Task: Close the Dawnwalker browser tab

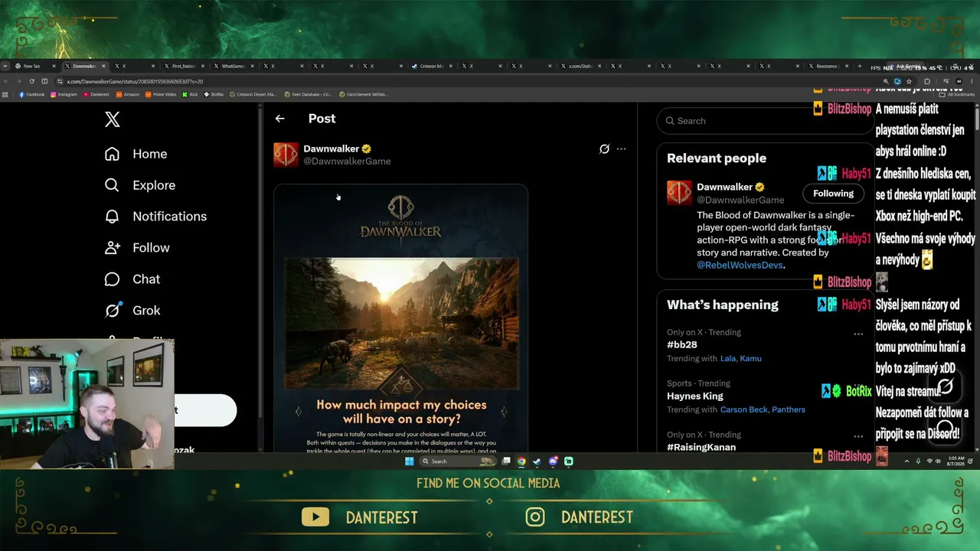Action: (x=103, y=67)
